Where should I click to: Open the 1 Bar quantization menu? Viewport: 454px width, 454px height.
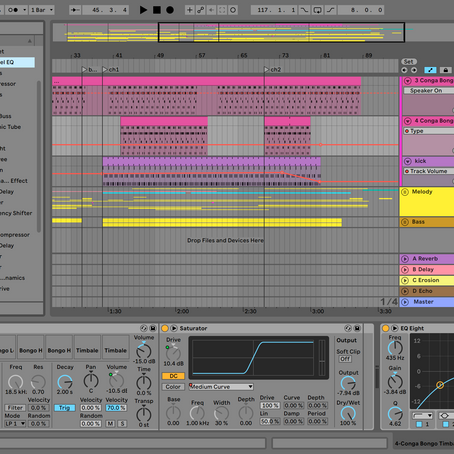(42, 10)
